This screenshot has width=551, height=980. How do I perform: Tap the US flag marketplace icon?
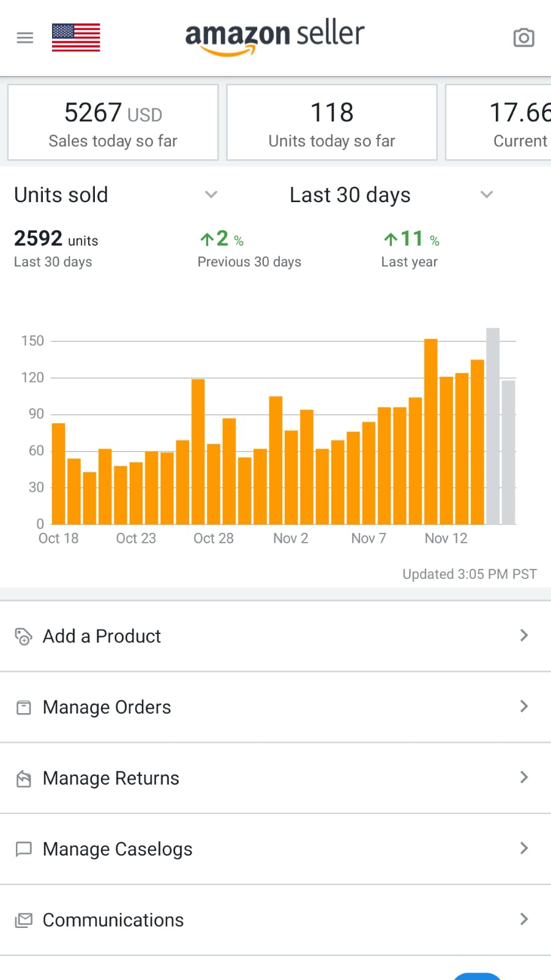click(76, 38)
